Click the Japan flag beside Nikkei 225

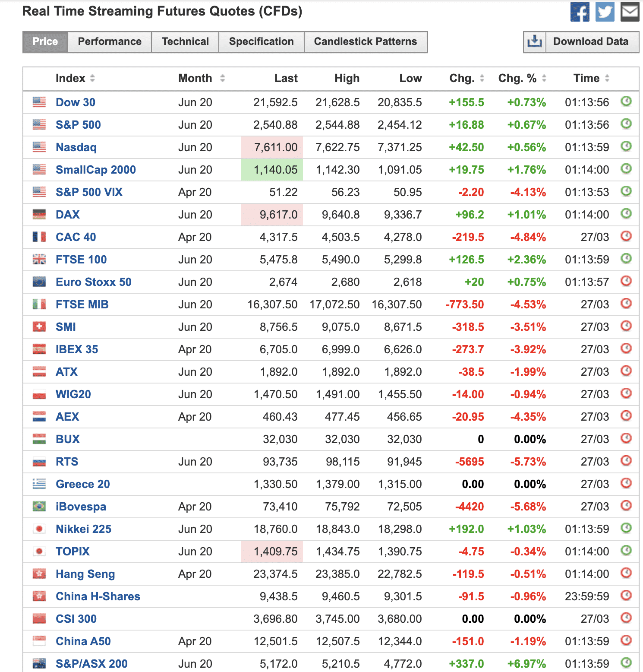coord(39,529)
